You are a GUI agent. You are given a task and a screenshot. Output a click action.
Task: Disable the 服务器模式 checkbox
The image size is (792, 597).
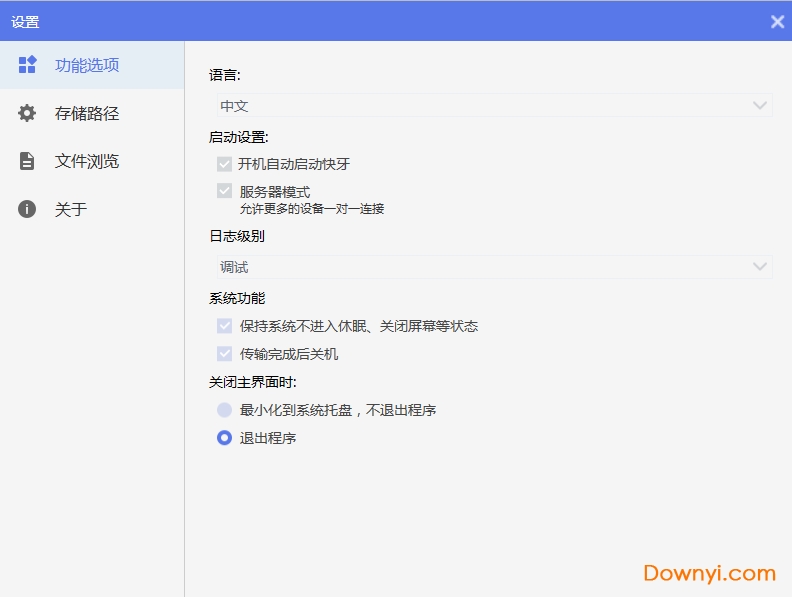pyautogui.click(x=225, y=191)
